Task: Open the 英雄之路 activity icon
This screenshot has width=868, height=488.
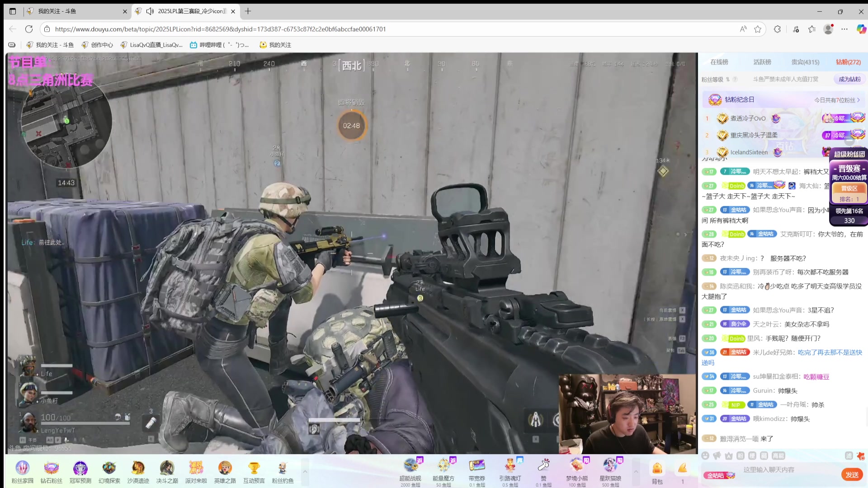Action: coord(225,471)
